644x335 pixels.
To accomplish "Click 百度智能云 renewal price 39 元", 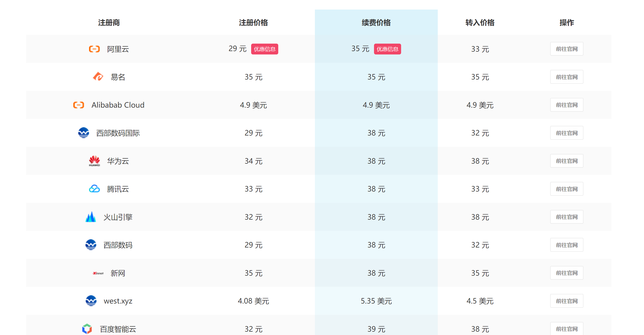I will coord(376,329).
